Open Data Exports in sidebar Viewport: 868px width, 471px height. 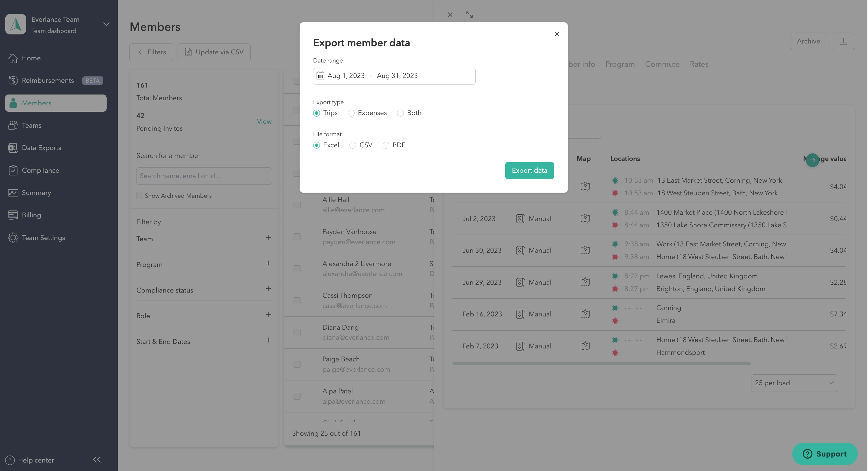(x=41, y=148)
